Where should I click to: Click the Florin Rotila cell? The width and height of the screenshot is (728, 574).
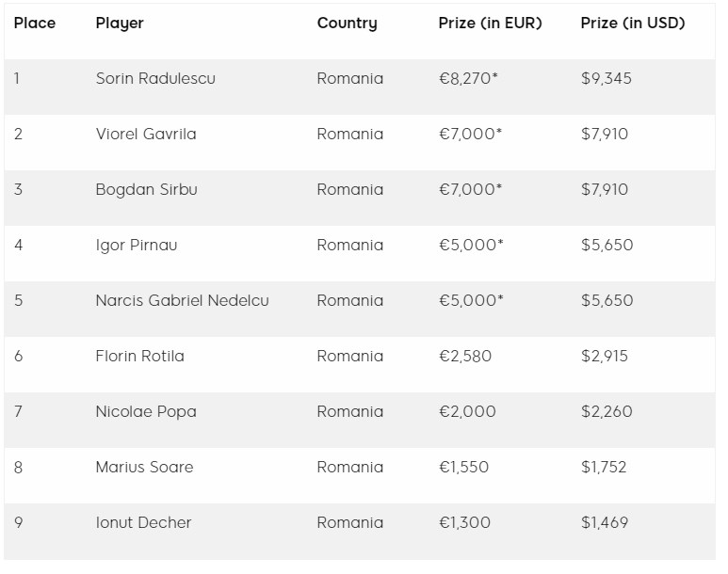coord(139,357)
